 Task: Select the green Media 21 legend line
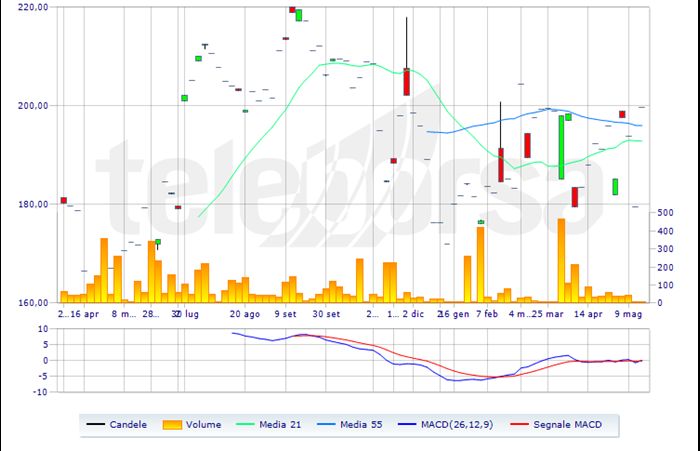(245, 424)
